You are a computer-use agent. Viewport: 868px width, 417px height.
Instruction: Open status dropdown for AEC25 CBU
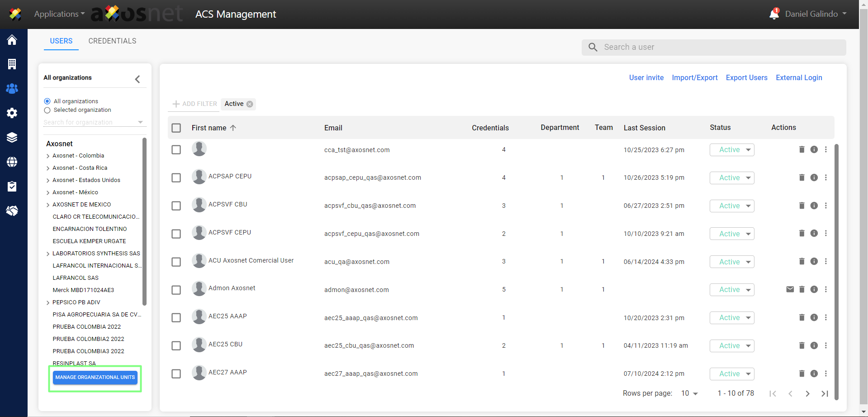[731, 346]
